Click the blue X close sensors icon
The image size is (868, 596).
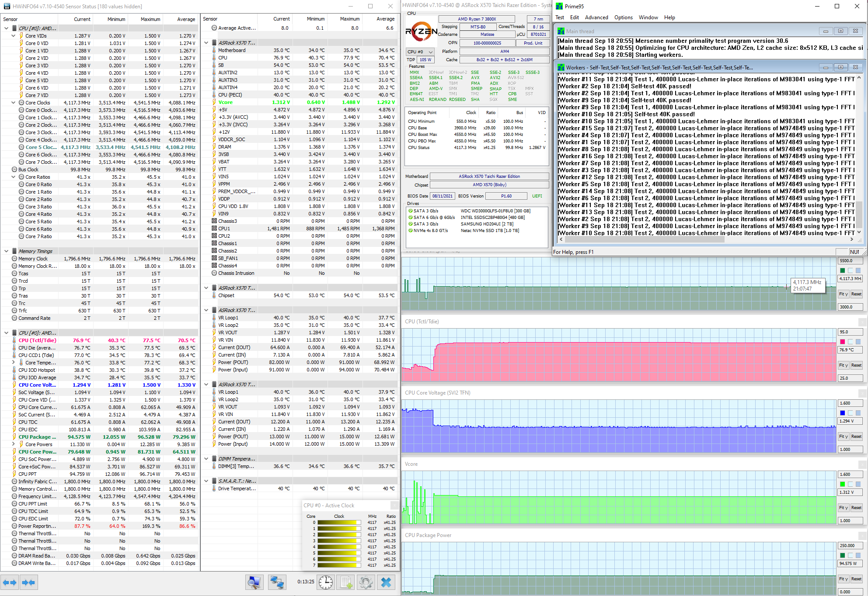click(x=386, y=582)
